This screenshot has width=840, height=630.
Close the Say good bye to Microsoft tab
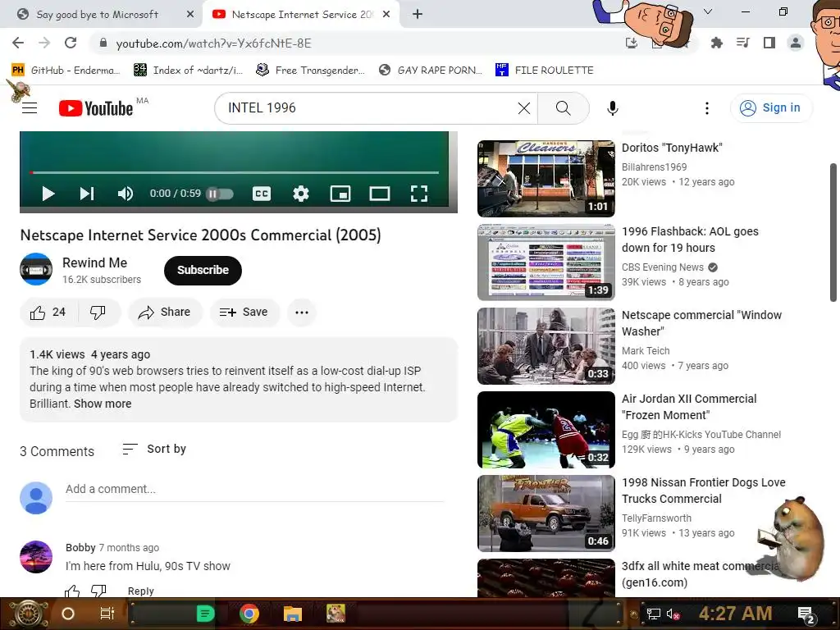(190, 15)
